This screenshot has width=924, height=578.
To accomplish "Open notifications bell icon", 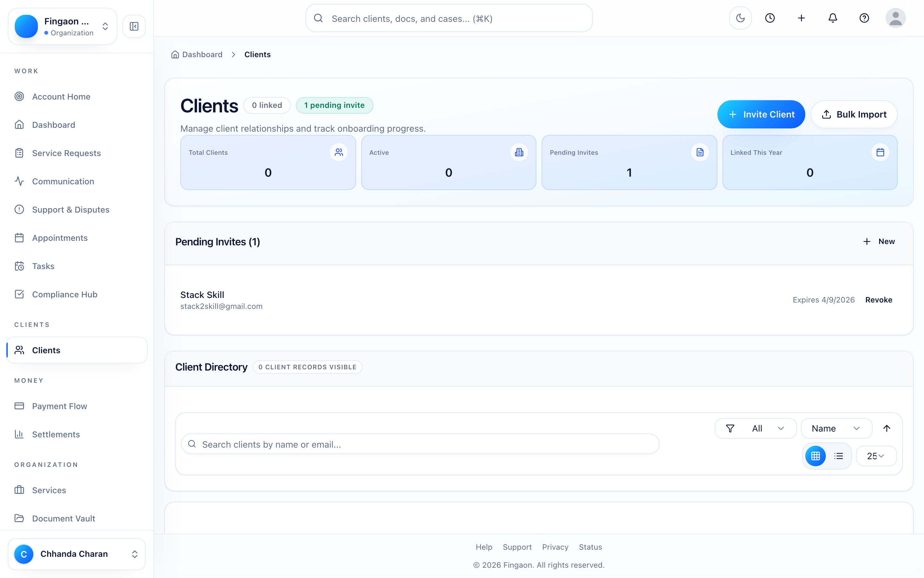I will pos(833,18).
